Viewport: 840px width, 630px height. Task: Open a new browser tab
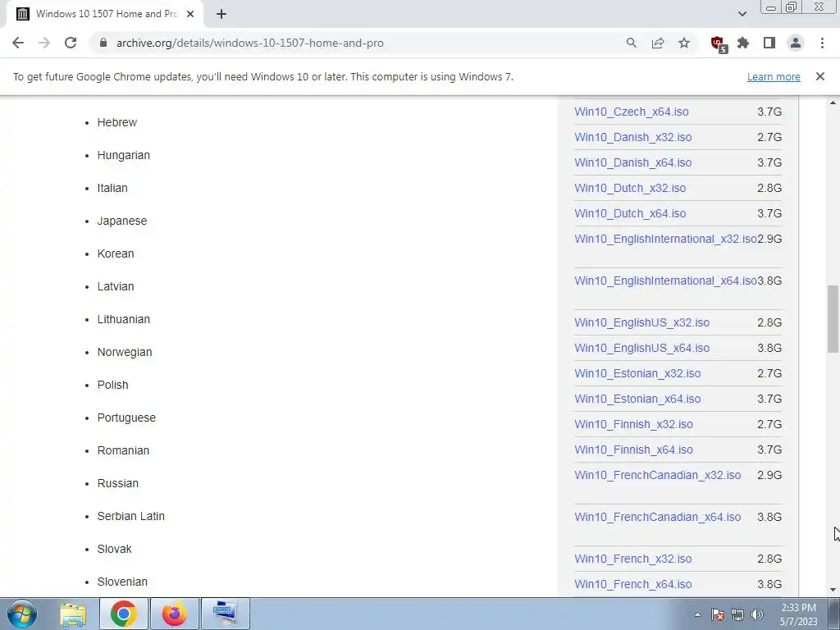(221, 14)
